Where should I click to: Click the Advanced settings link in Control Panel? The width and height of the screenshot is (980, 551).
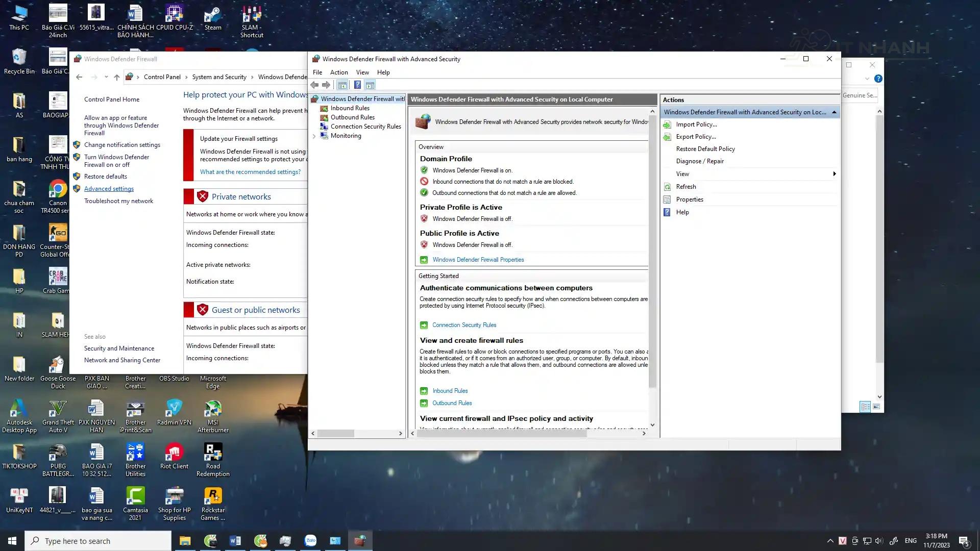click(x=109, y=189)
